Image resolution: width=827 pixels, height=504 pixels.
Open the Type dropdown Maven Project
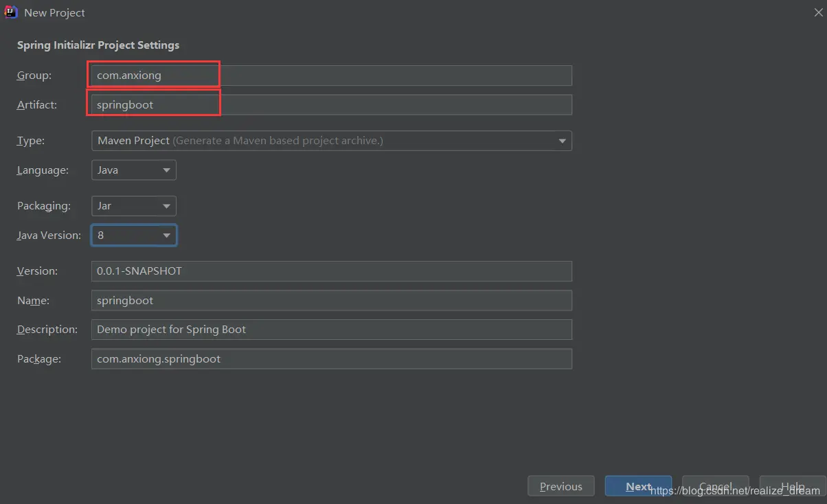click(x=331, y=141)
